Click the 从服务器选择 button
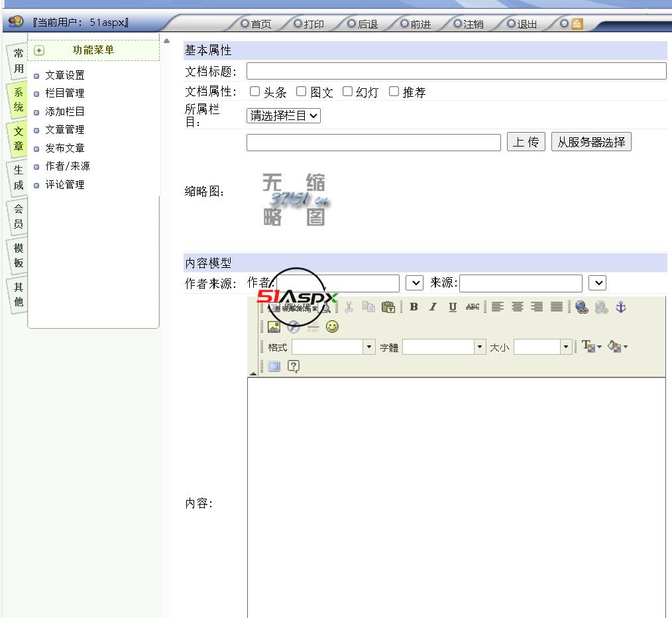The image size is (672, 618). (591, 142)
